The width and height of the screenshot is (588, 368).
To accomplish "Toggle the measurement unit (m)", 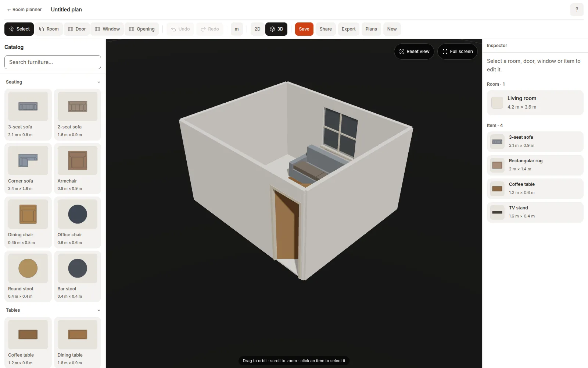I will point(237,29).
